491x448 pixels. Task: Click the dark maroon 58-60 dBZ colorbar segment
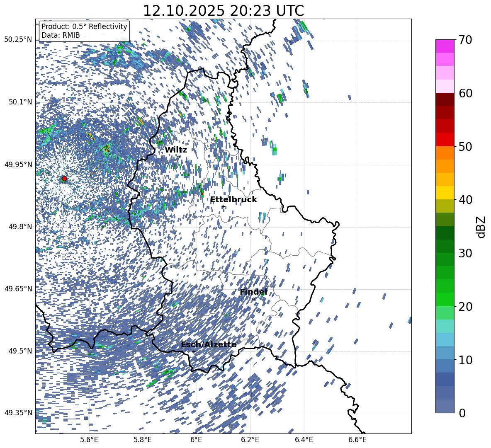(x=445, y=99)
